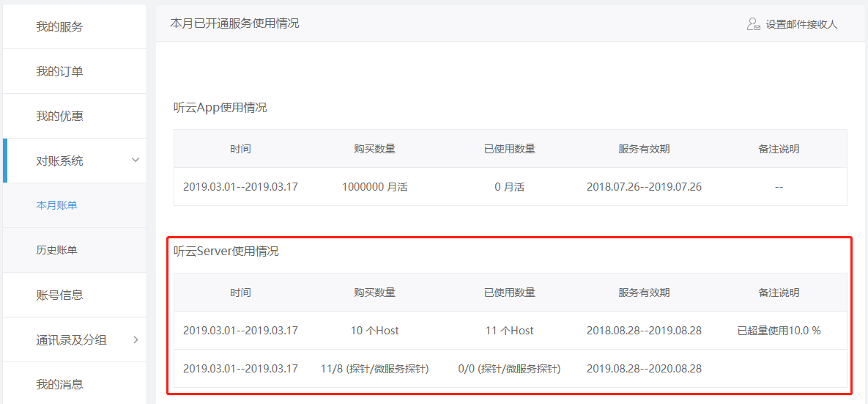Click 2018.08.28--2019.08.28 validity cell
Image resolution: width=868 pixels, height=404 pixels.
point(645,331)
